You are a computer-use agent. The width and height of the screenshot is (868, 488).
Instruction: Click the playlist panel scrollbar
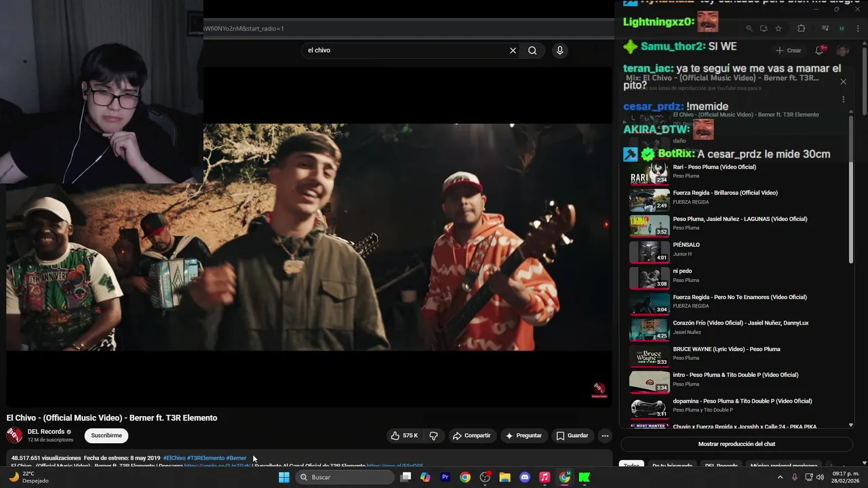coord(851,190)
